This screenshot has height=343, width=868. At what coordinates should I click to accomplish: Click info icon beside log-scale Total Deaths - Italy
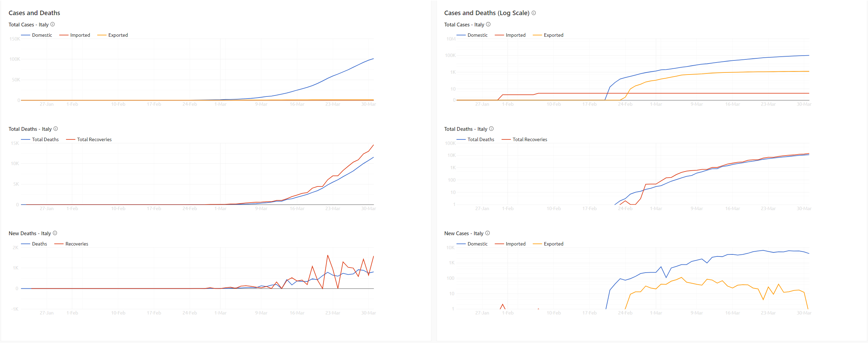tap(491, 129)
